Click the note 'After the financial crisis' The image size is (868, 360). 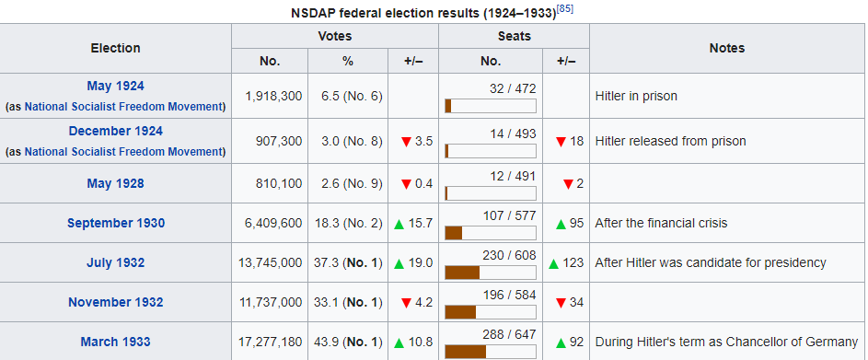pyautogui.click(x=661, y=223)
